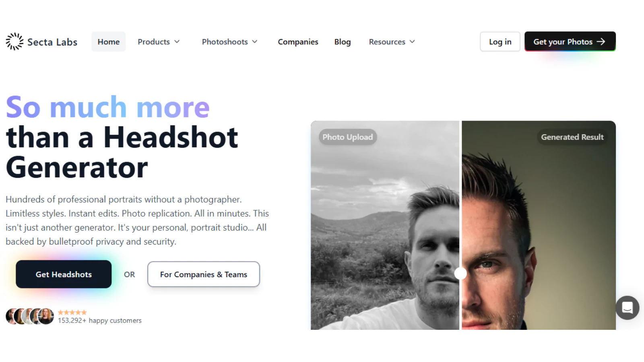Click the five-star rating icons
The image size is (644, 362).
[x=72, y=312]
